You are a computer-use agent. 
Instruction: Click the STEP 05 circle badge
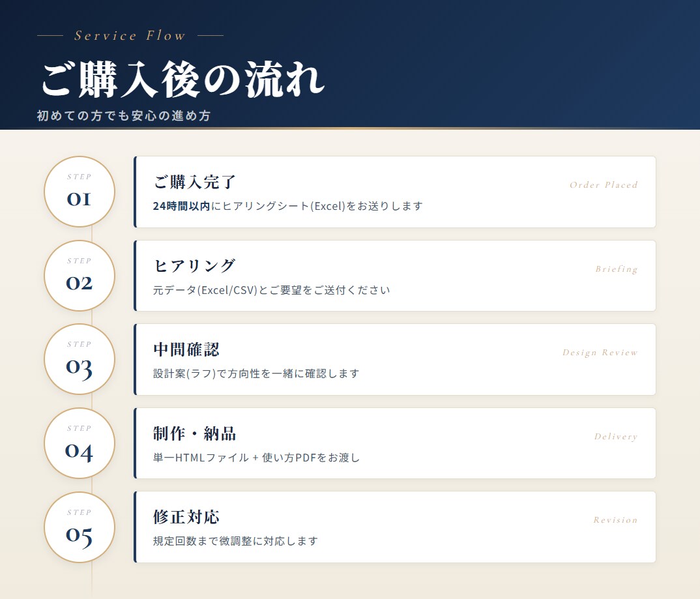click(80, 527)
